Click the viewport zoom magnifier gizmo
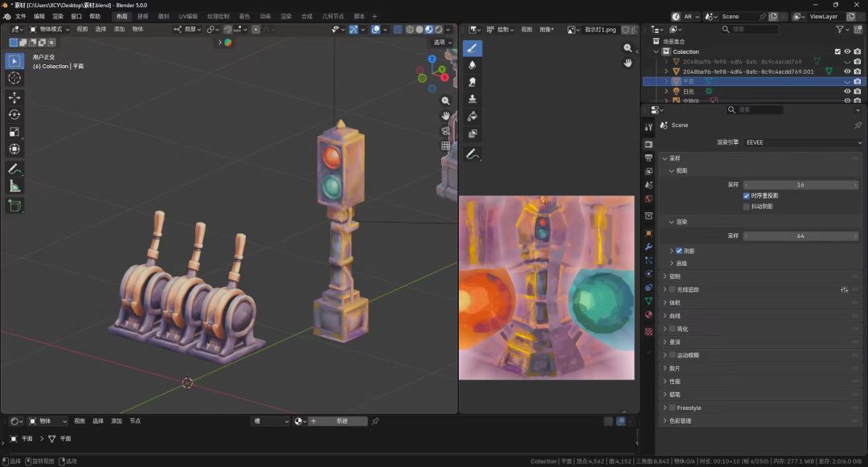The width and height of the screenshot is (868, 467). point(445,100)
